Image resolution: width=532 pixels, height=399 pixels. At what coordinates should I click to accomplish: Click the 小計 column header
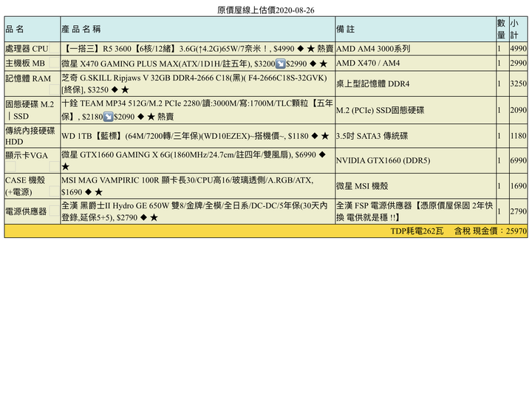click(x=519, y=29)
